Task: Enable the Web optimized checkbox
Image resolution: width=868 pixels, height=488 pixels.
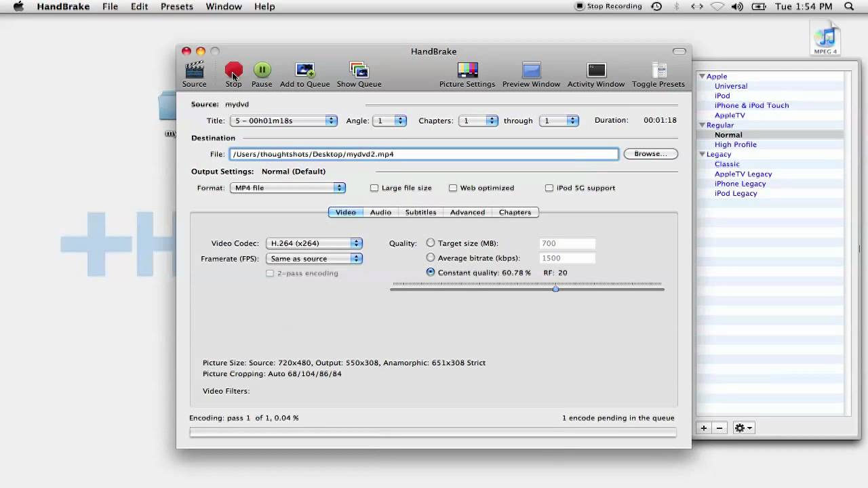Action: coord(453,188)
